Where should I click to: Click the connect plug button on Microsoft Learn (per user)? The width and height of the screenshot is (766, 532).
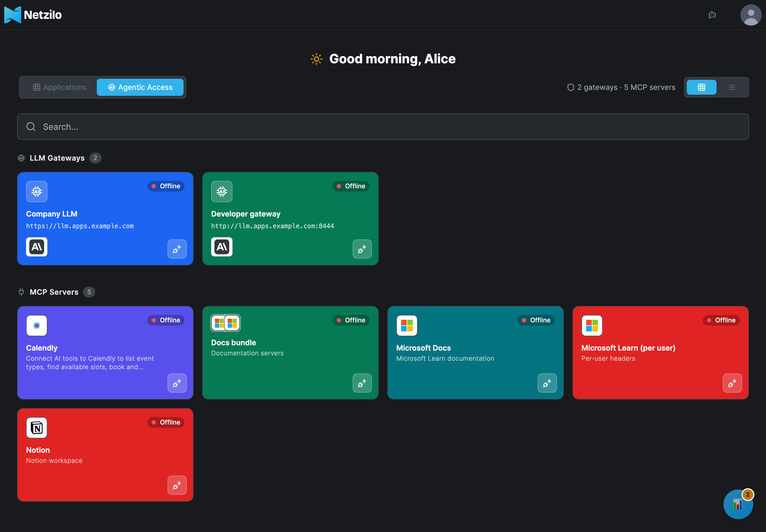click(x=732, y=383)
